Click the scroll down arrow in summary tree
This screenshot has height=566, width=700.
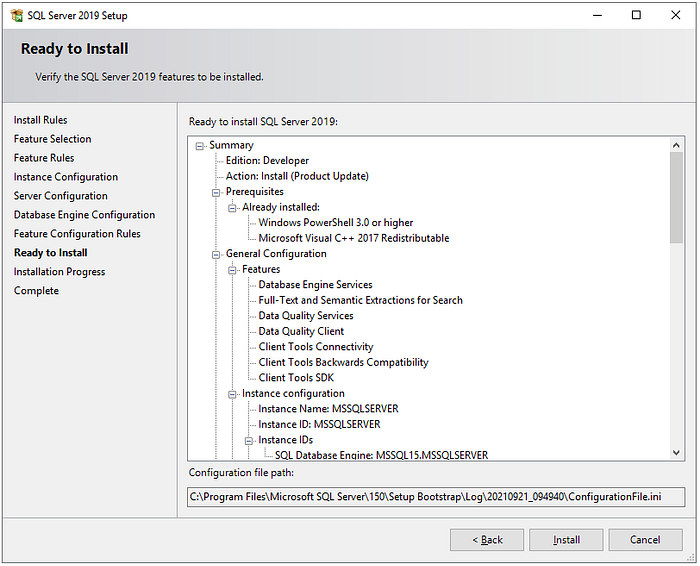[x=676, y=453]
